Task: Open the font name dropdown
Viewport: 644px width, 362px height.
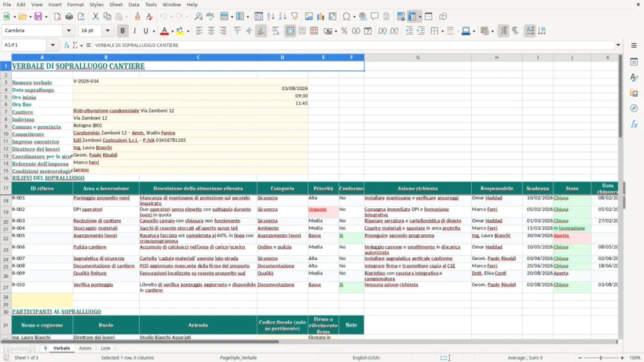Action: [69, 31]
